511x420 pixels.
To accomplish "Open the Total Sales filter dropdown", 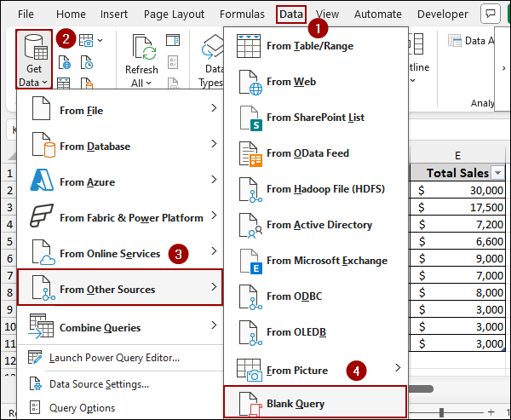I will point(497,173).
